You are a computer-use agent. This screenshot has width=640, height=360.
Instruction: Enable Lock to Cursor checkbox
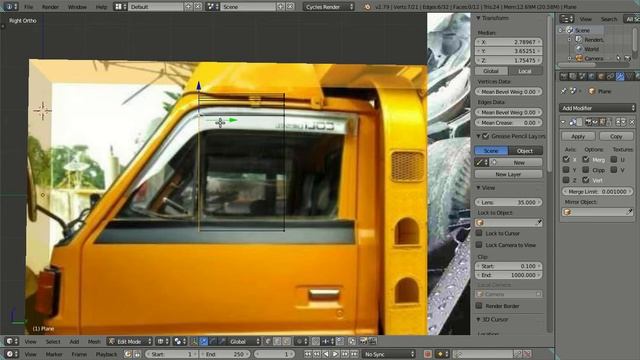pos(479,233)
